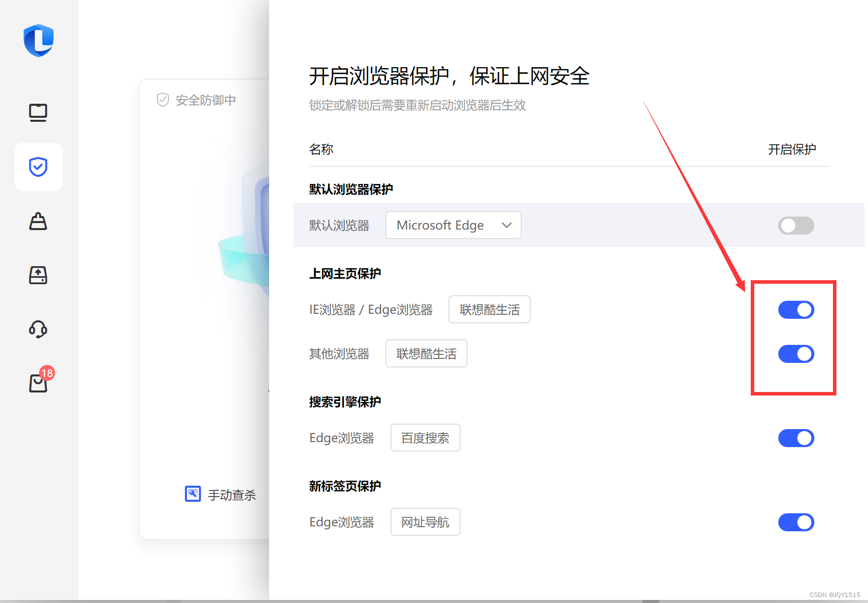Screen dimensions: 868x603
Task: Turn off 其他浏览器 homepage protection toggle
Action: coord(796,354)
